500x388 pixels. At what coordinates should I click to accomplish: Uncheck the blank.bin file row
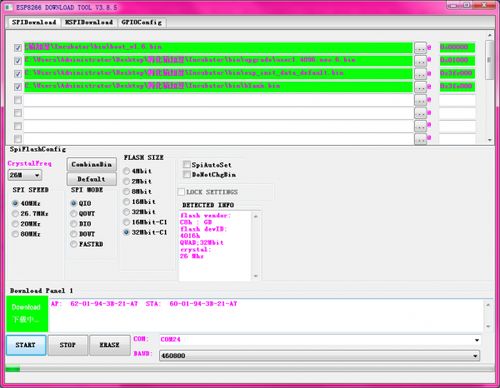18,87
